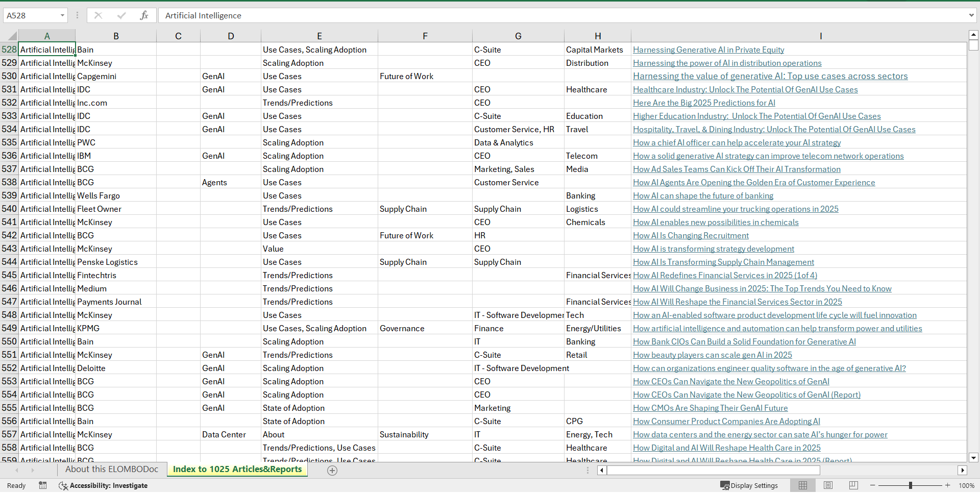Open the Insert Function fx icon

(144, 15)
